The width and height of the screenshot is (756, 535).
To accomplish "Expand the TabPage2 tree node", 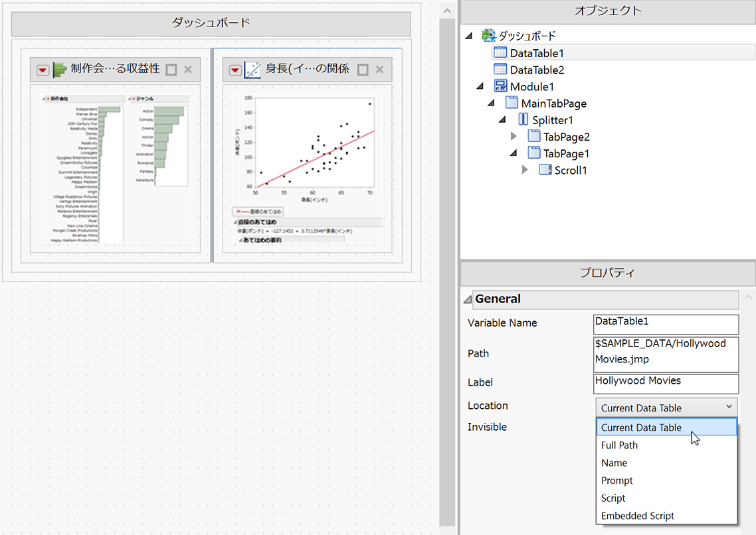I will 514,137.
